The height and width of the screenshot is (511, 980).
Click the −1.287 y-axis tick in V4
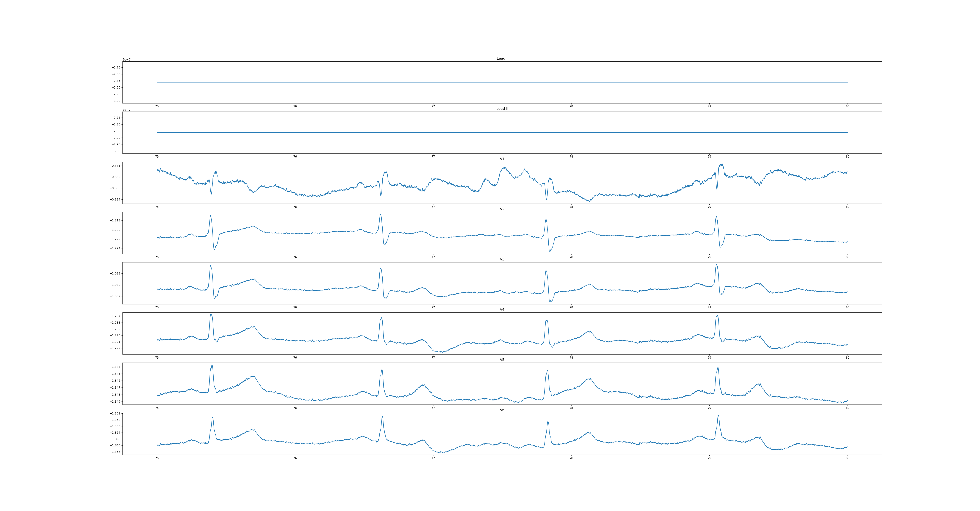pyautogui.click(x=115, y=316)
